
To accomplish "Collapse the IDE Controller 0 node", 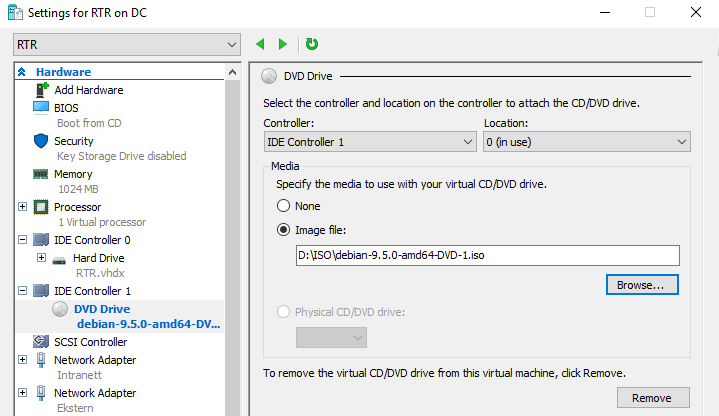I will tap(23, 240).
